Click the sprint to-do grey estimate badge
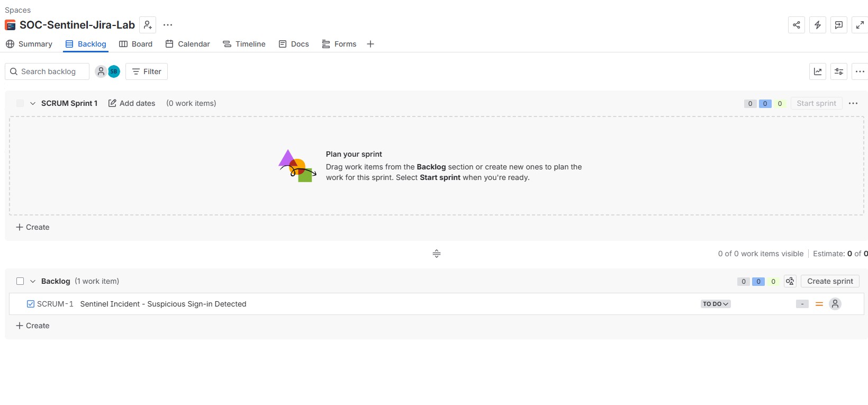The height and width of the screenshot is (405, 868). (x=750, y=104)
